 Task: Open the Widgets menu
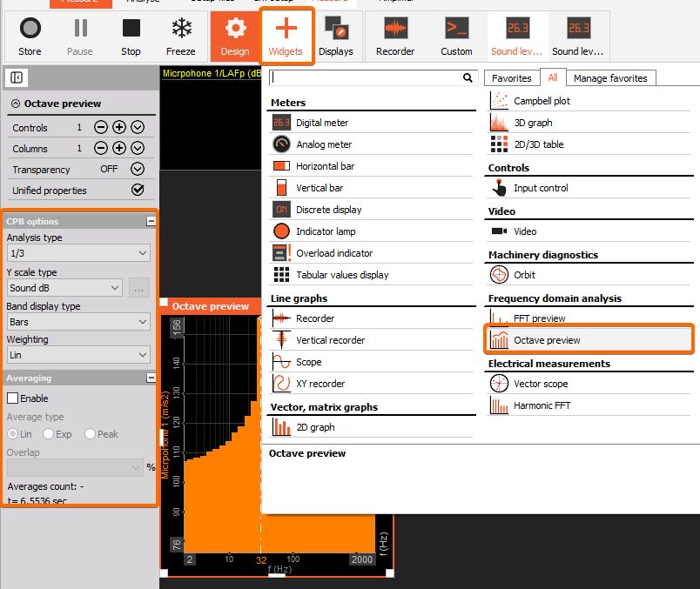(286, 37)
